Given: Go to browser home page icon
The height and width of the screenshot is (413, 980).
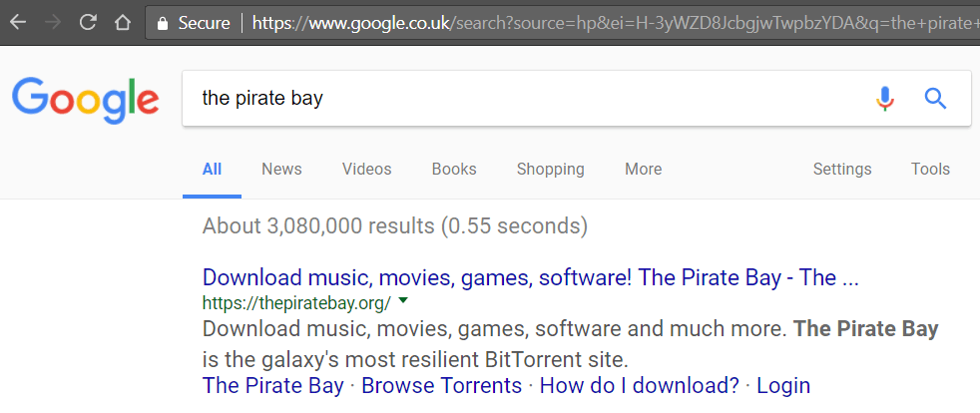Looking at the screenshot, I should click(x=123, y=23).
